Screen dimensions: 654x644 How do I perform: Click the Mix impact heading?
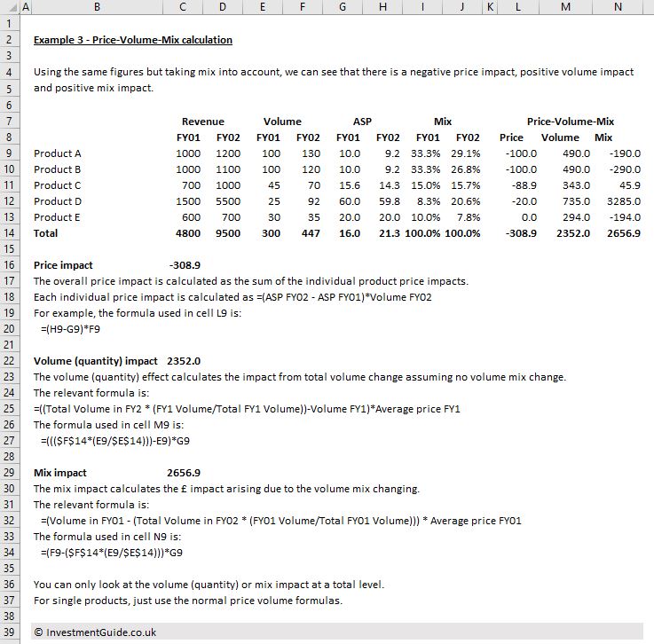pos(60,473)
